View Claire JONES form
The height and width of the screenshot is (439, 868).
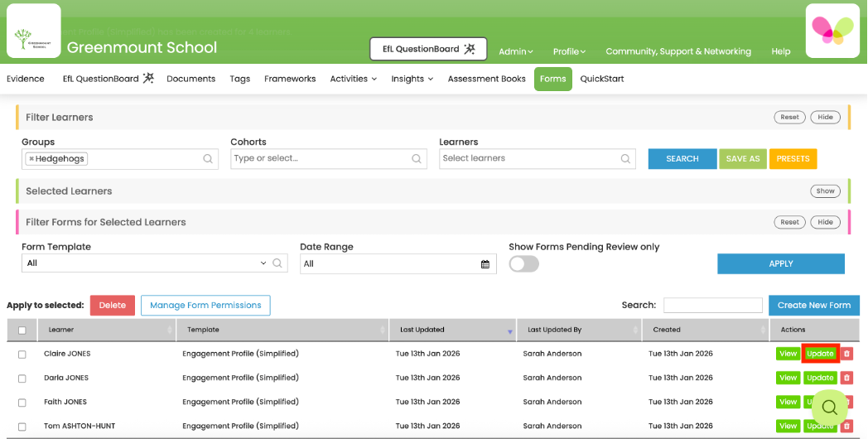click(x=788, y=354)
